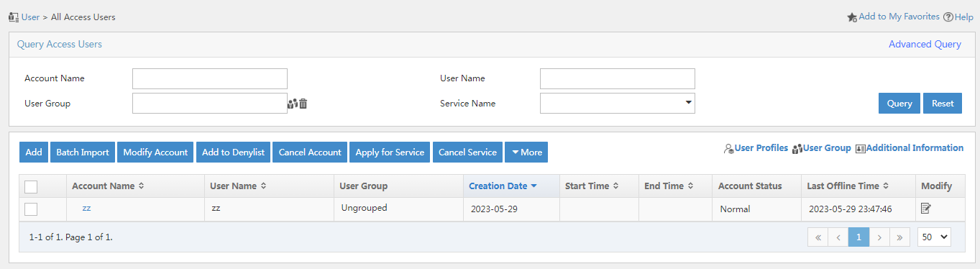Screen dimensions: 980x269
Task: Click the Add to My Favorites star
Action: 852,17
